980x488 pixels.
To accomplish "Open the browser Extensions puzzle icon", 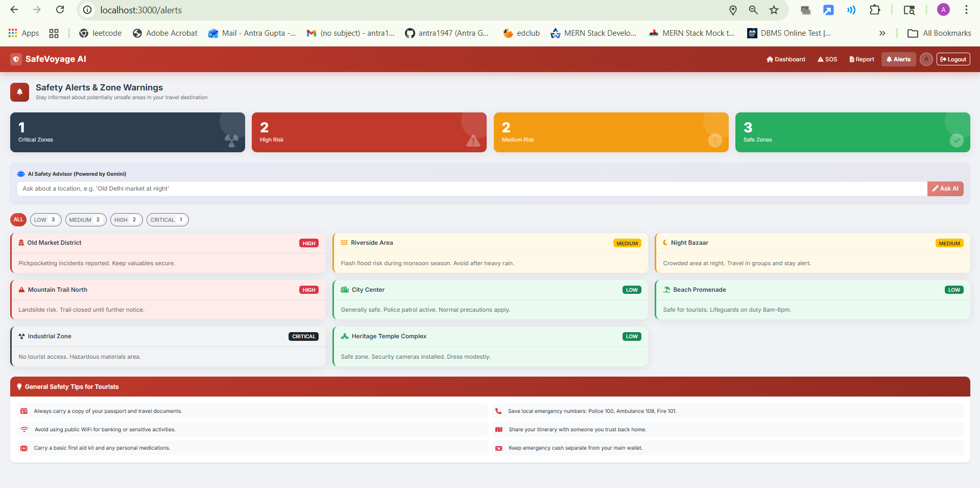I will [875, 10].
